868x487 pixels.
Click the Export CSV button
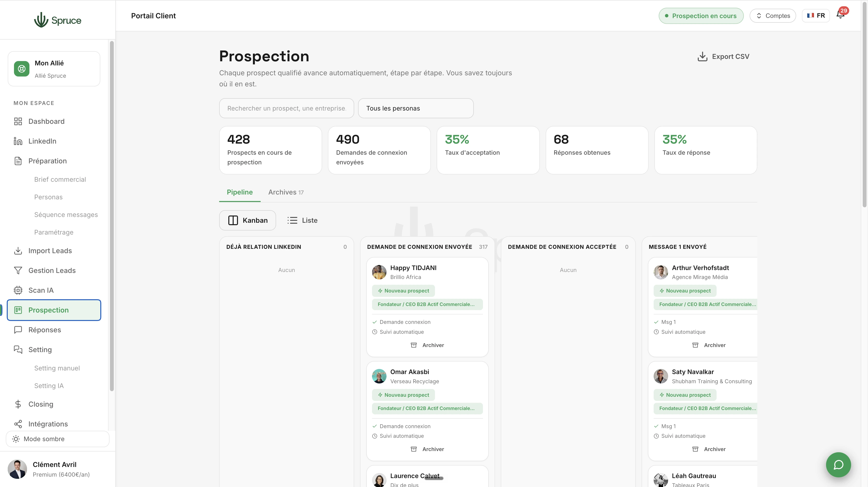pos(723,56)
